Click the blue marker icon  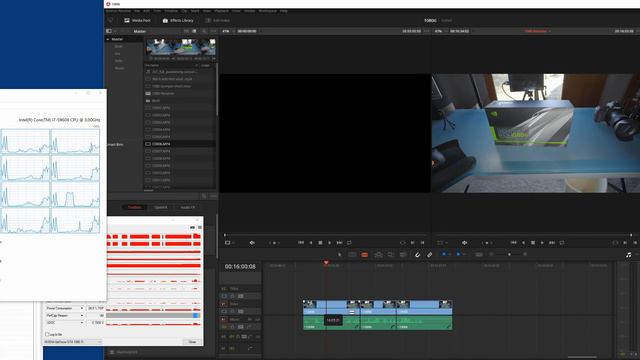pos(458,254)
